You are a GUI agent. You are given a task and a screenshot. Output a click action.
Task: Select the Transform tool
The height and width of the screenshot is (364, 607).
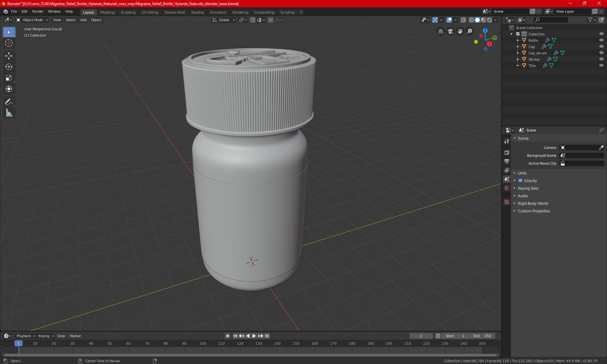point(9,89)
